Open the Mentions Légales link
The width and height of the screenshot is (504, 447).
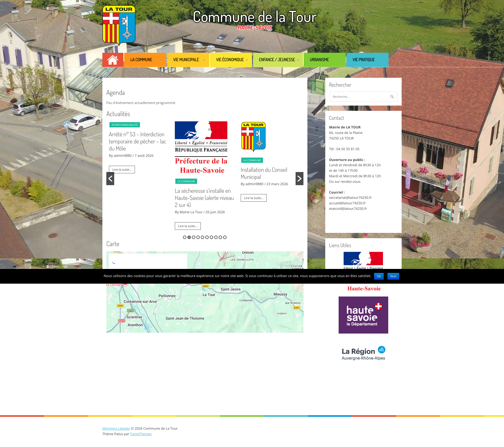coord(116,428)
